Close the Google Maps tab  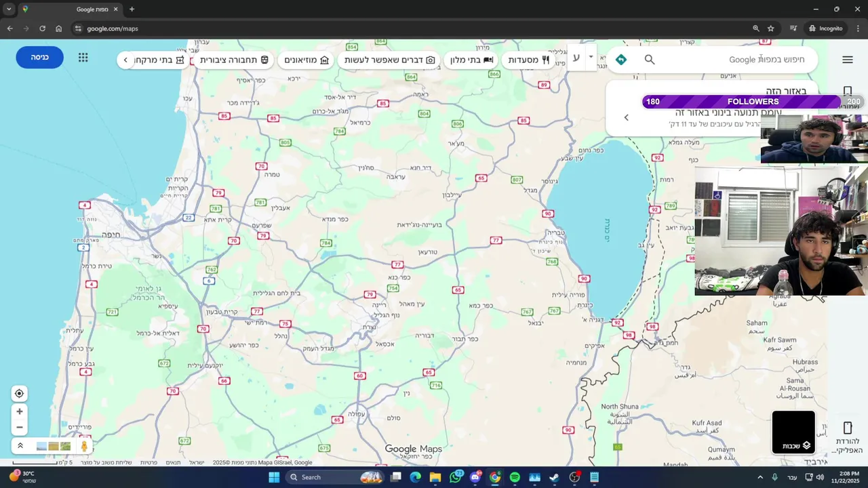tap(115, 9)
